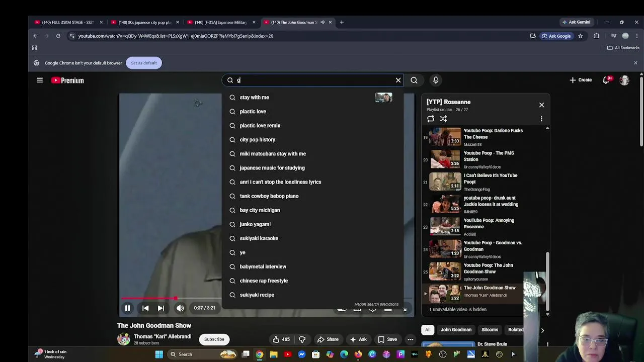Skip to next playlist video

click(161, 308)
